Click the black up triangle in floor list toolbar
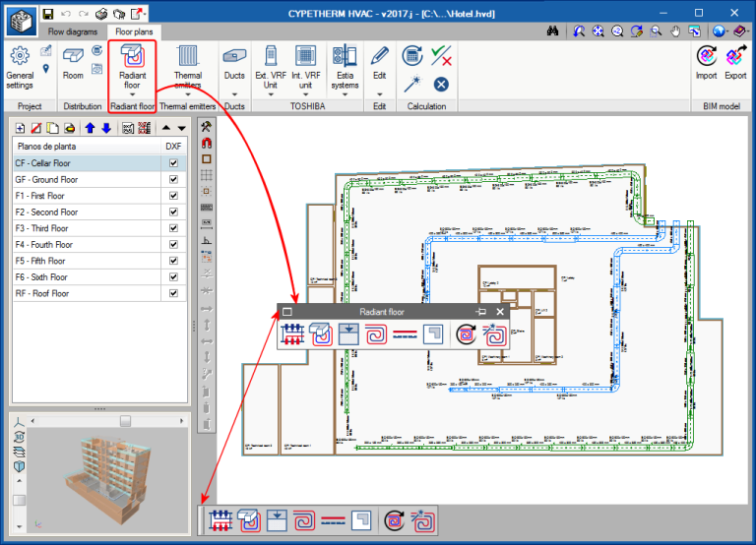 coord(166,128)
